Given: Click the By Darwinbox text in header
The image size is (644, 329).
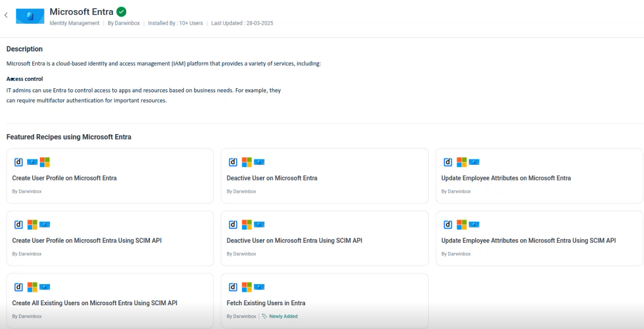Looking at the screenshot, I should (124, 23).
